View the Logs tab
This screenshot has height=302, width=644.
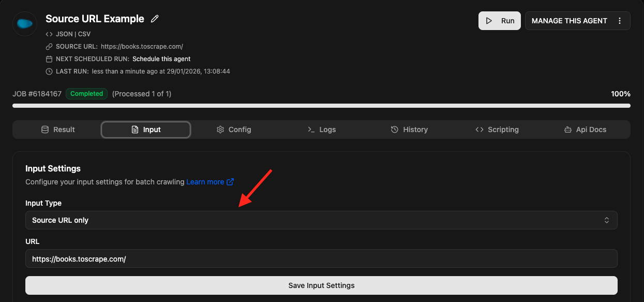(x=321, y=130)
